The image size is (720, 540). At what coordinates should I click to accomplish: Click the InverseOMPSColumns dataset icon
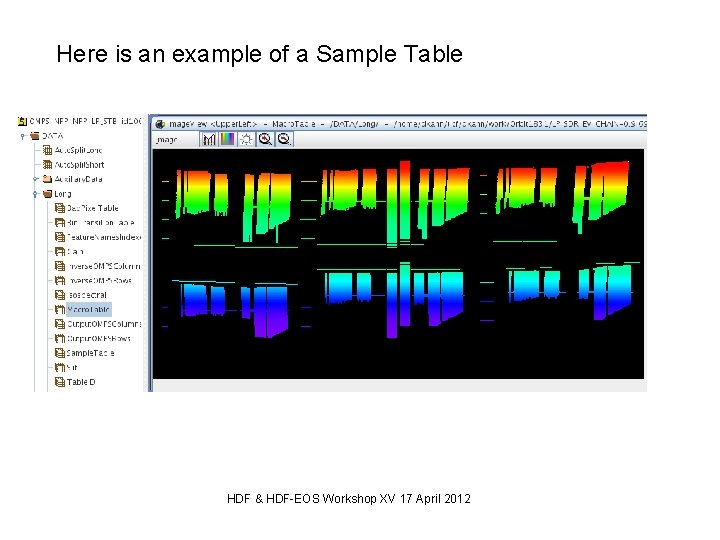60,266
